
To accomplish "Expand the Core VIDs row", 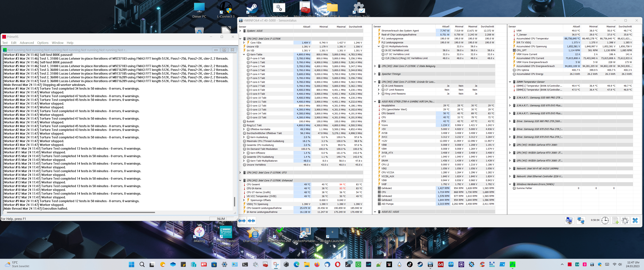I will (244, 43).
